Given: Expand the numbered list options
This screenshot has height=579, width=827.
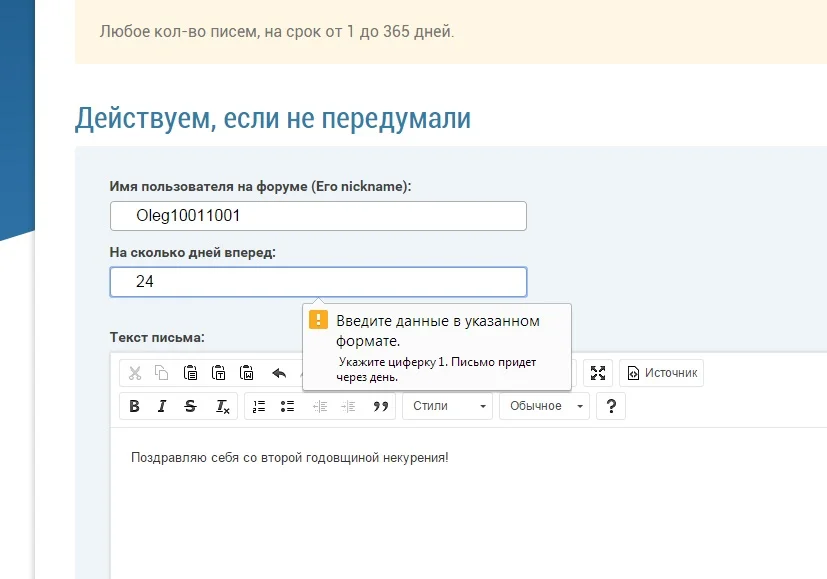Looking at the screenshot, I should (257, 405).
